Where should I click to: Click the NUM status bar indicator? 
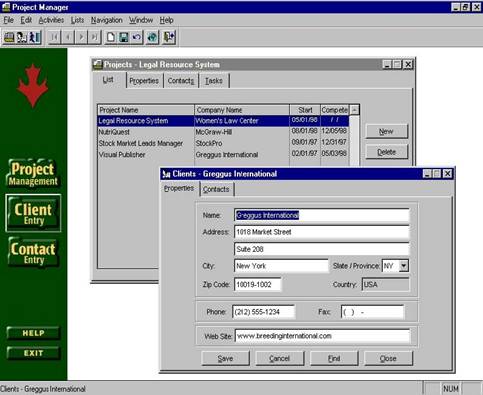[451, 389]
